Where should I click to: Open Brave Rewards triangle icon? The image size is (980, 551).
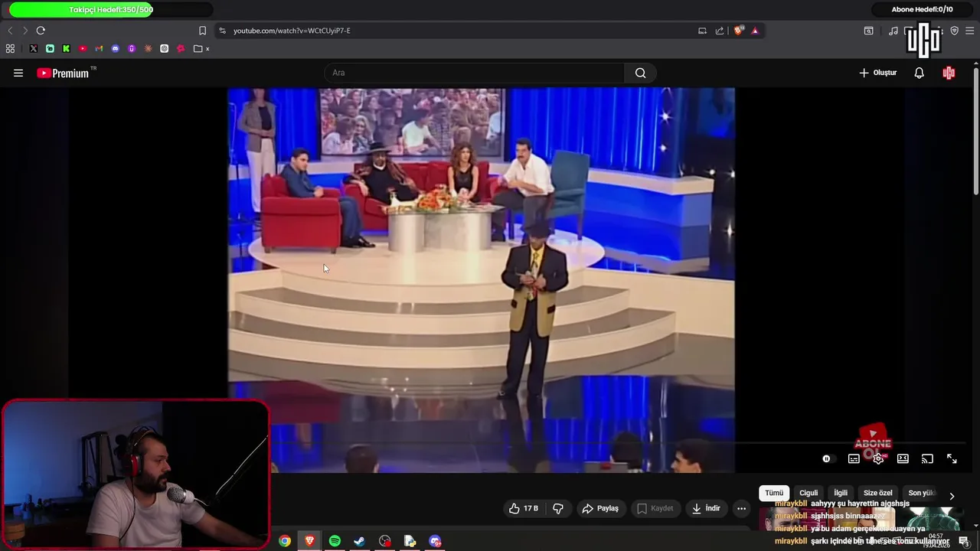pyautogui.click(x=755, y=31)
